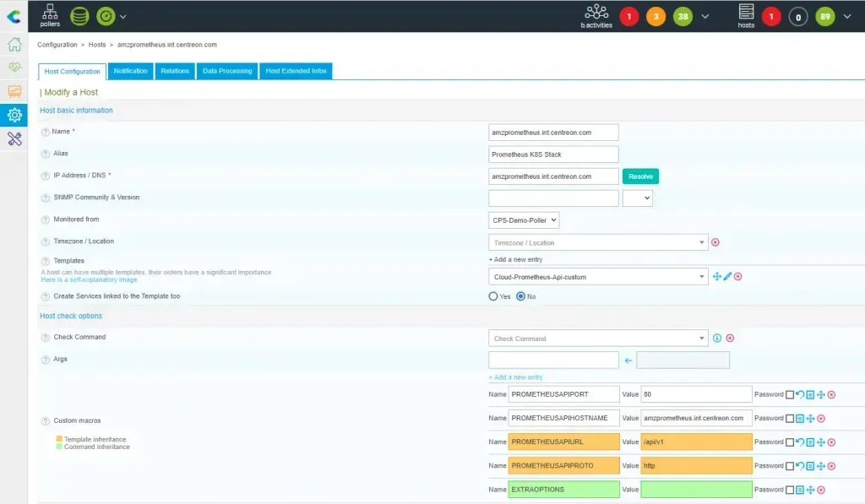The height and width of the screenshot is (504, 865).
Task: Click the Name field help icon
Action: coord(46,132)
